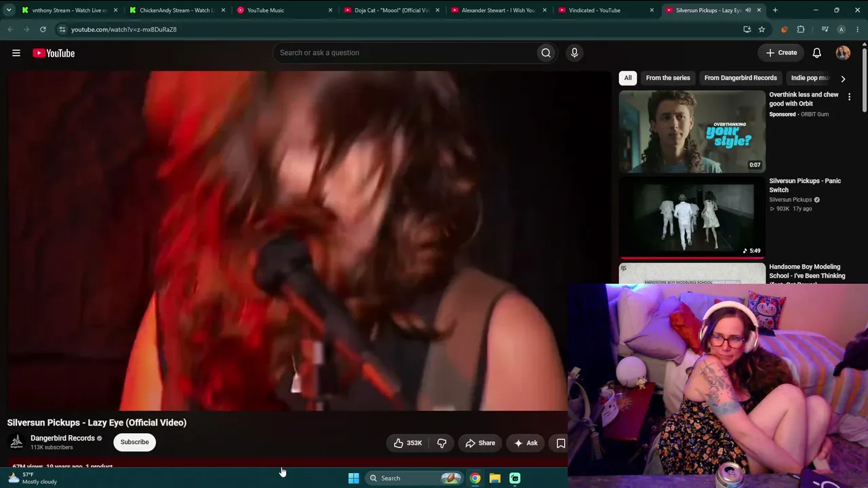Image resolution: width=868 pixels, height=488 pixels.
Task: Open the Orbit Gum ad thumbnail
Action: coord(692,131)
